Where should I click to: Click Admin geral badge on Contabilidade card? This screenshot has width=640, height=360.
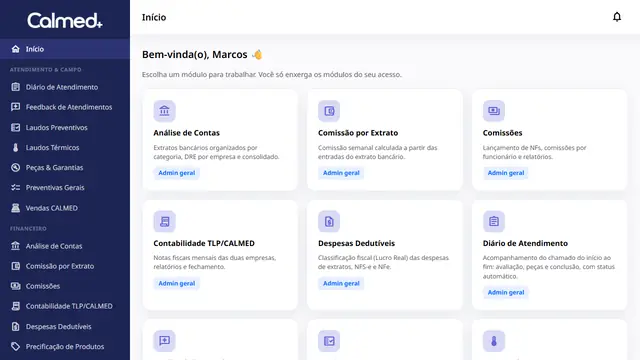tap(177, 283)
